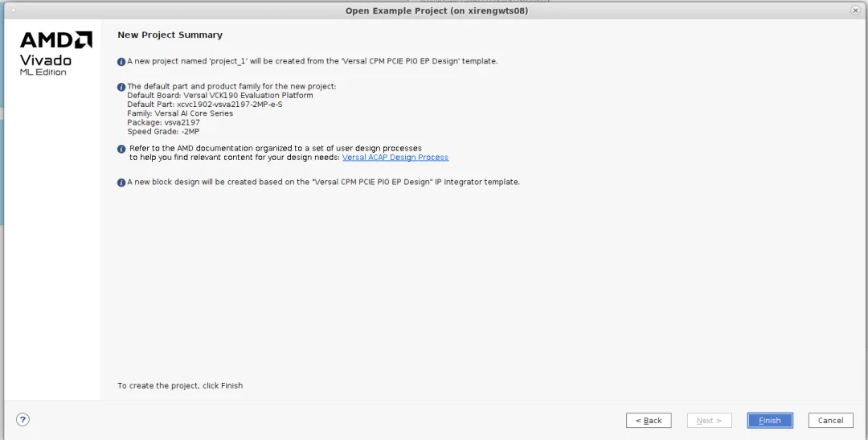This screenshot has width=868, height=440.
Task: Click the New Project Summary heading
Action: point(170,35)
